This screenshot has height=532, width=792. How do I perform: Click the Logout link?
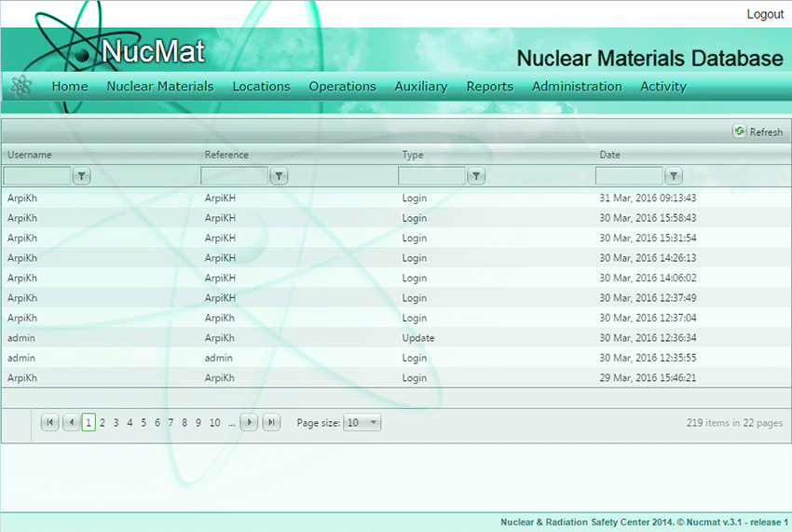coord(765,14)
